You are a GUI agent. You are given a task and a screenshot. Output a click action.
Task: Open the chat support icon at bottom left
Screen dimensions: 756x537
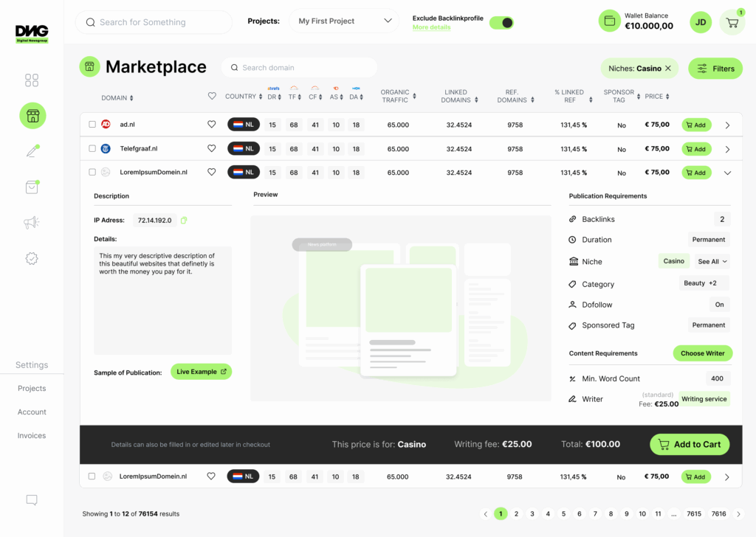click(x=32, y=500)
